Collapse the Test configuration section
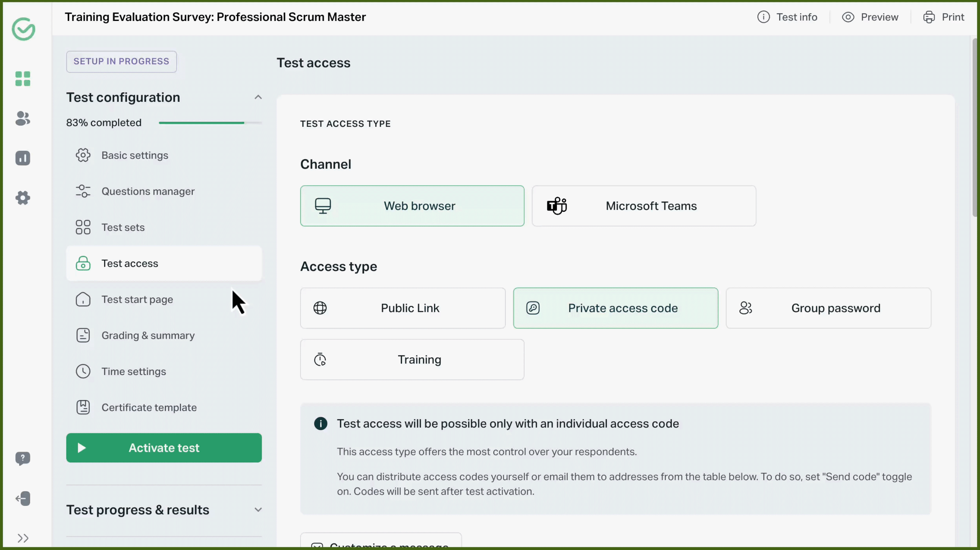980x550 pixels. [258, 97]
